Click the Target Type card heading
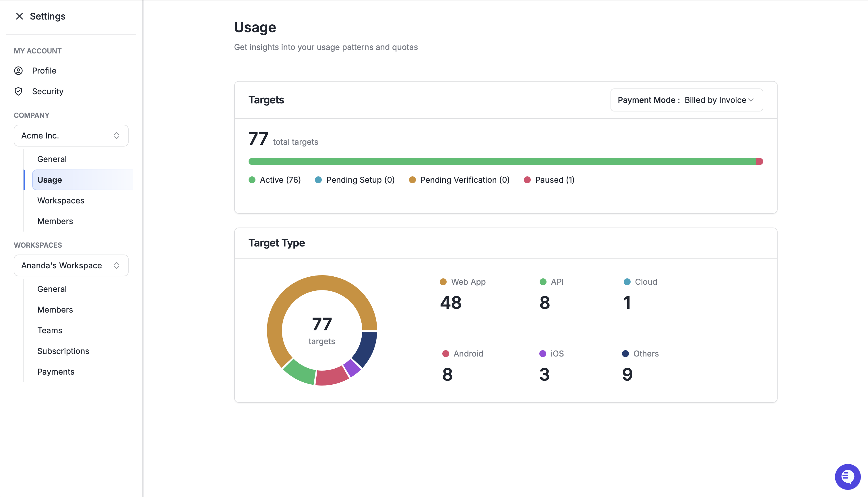The width and height of the screenshot is (868, 497). [x=277, y=243]
